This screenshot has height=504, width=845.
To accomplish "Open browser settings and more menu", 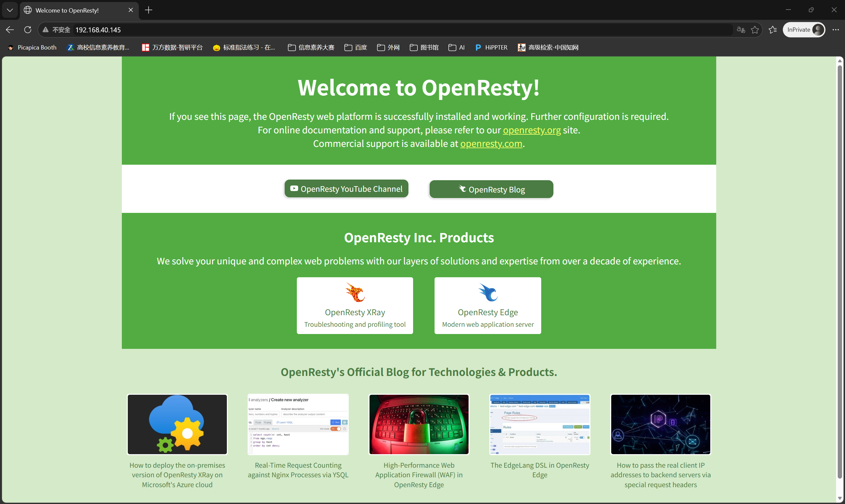I will point(836,30).
